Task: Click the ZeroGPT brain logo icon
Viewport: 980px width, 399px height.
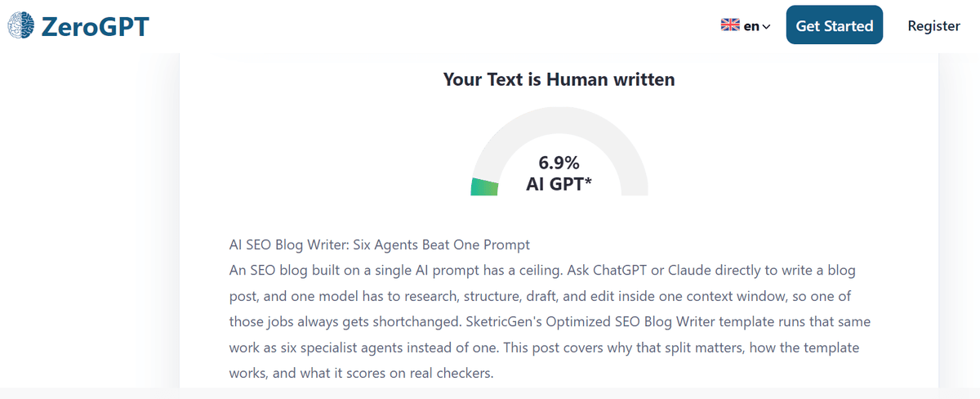Action: click(21, 25)
